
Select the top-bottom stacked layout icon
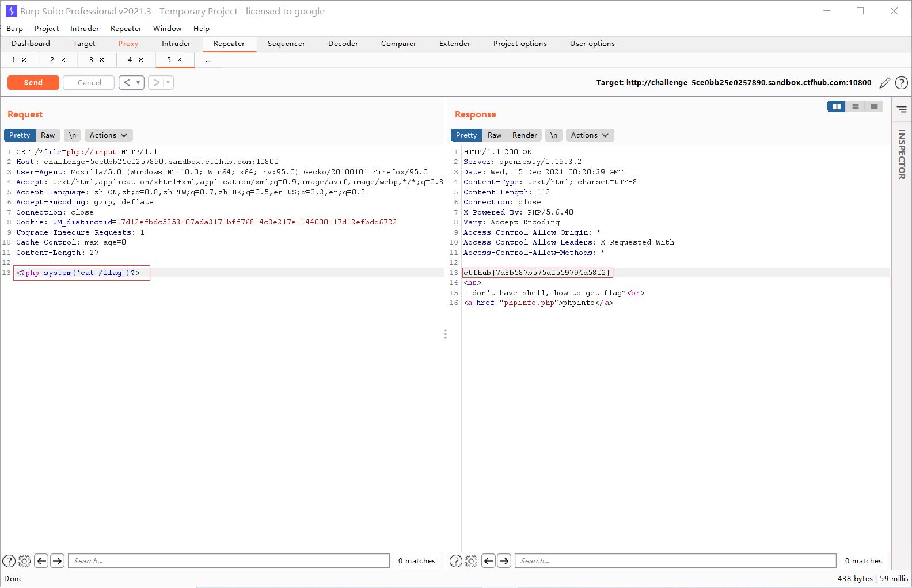click(x=856, y=106)
